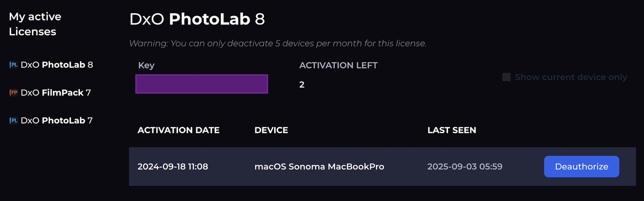Enable the Show current device only checkbox
The height and width of the screenshot is (201, 644).
[x=507, y=77]
